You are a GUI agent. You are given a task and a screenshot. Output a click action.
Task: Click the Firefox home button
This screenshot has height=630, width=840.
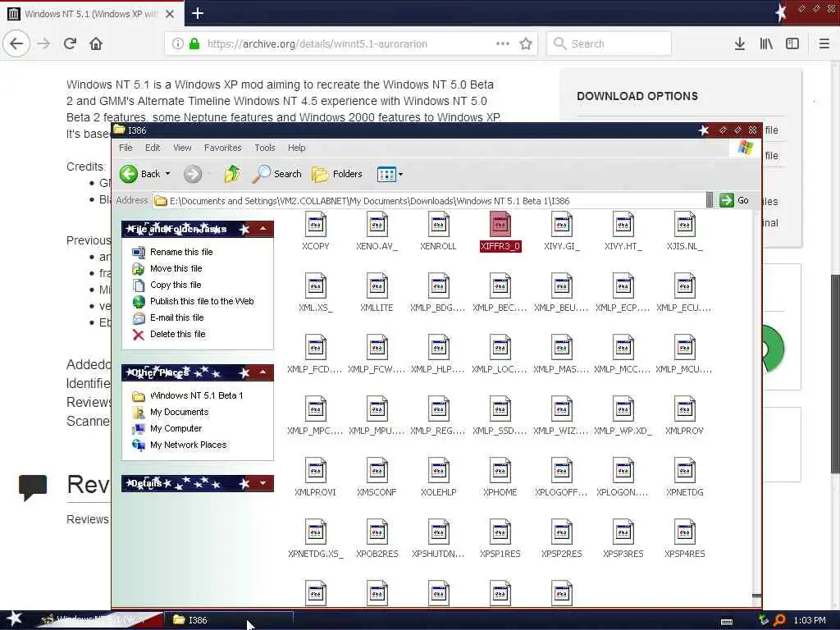coord(96,43)
